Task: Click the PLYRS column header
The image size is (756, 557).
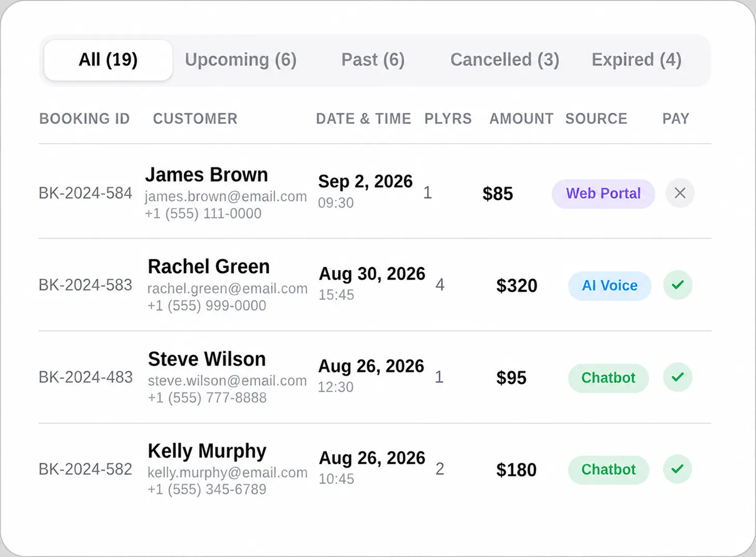Action: point(448,119)
